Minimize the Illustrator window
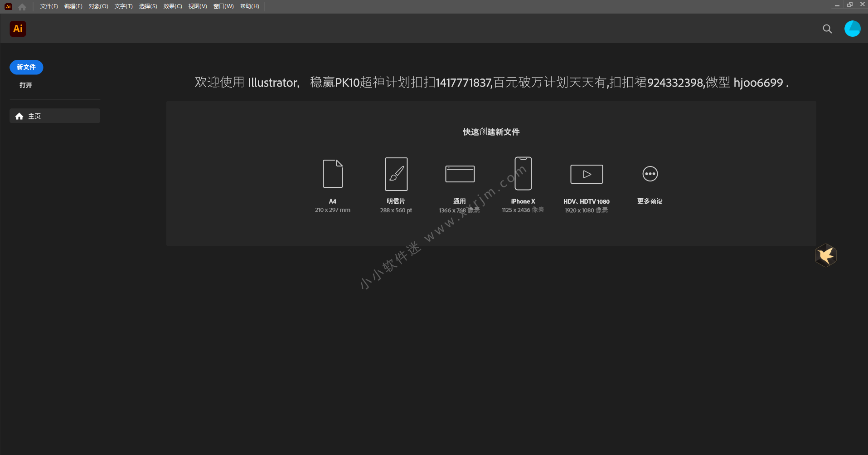Screen dimensions: 868x455 [837, 5]
